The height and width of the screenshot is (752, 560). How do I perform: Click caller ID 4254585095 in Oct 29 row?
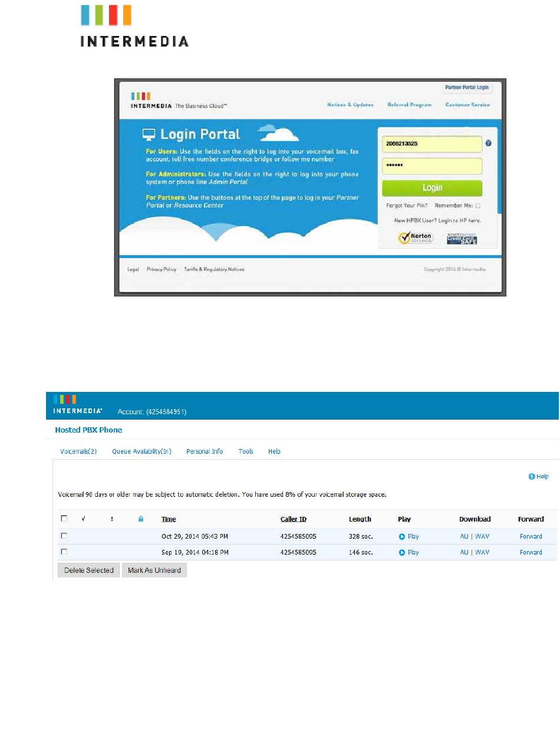point(298,537)
